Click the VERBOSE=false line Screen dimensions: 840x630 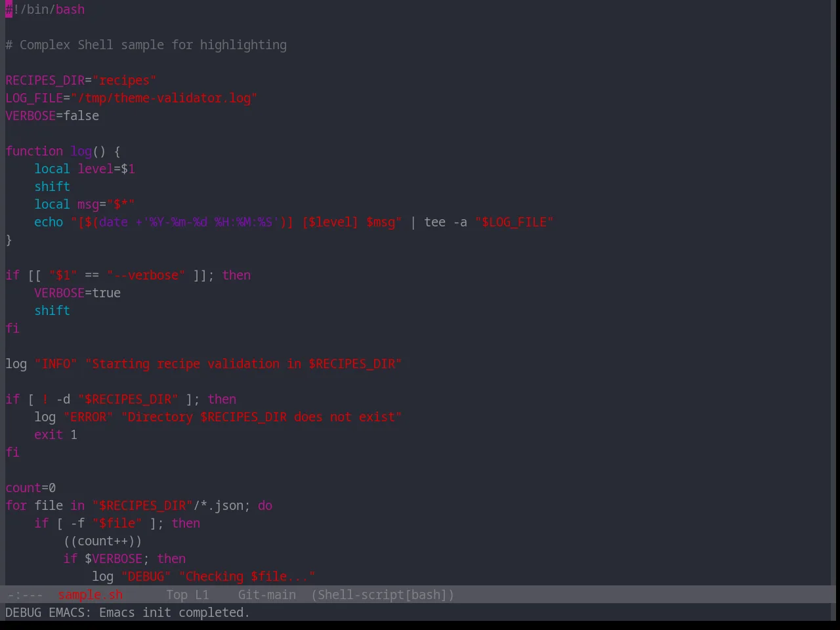pyautogui.click(x=52, y=116)
